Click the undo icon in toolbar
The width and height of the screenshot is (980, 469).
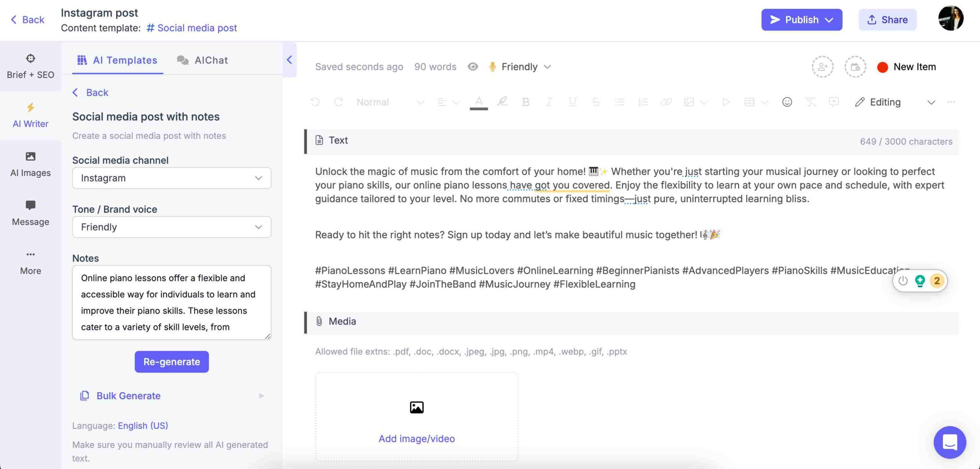point(314,102)
